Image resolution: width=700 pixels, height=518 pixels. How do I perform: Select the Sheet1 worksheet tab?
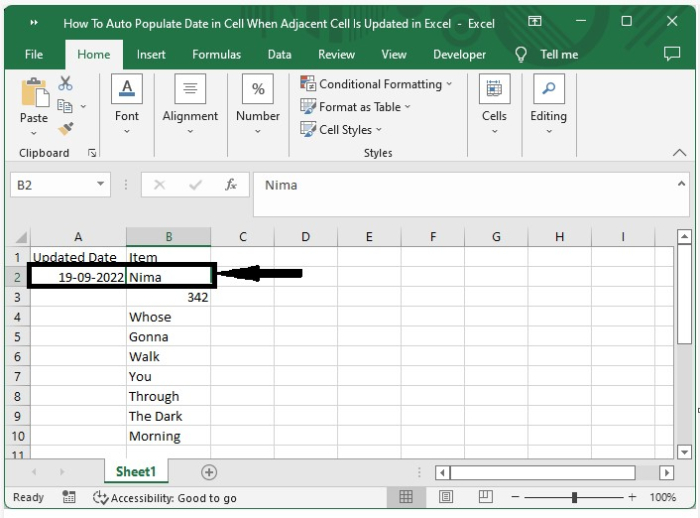(x=135, y=472)
